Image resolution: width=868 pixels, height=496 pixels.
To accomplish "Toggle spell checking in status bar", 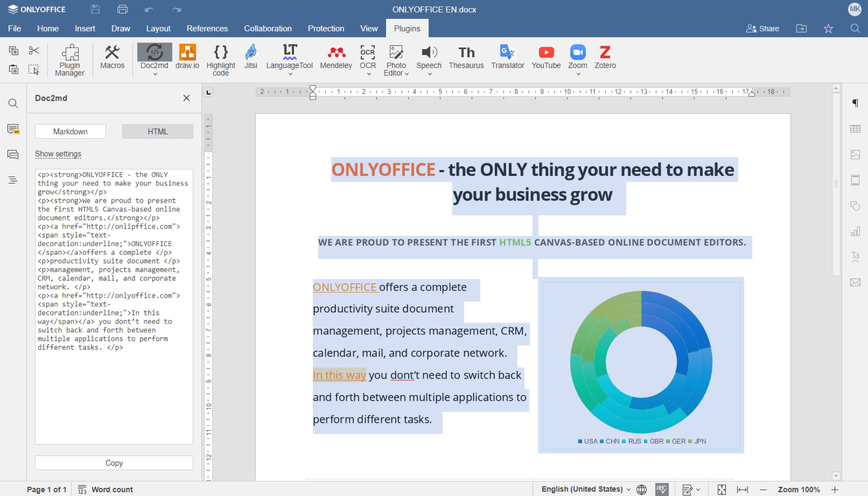I will pos(662,489).
